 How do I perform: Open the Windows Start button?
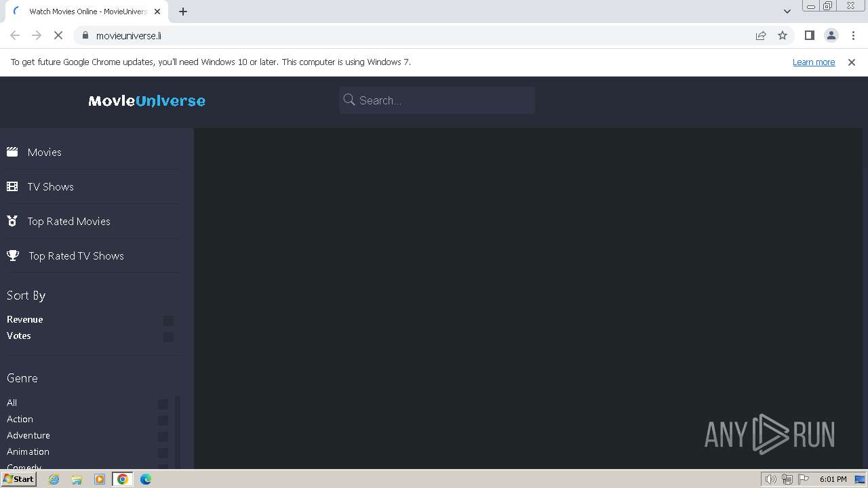pos(18,479)
